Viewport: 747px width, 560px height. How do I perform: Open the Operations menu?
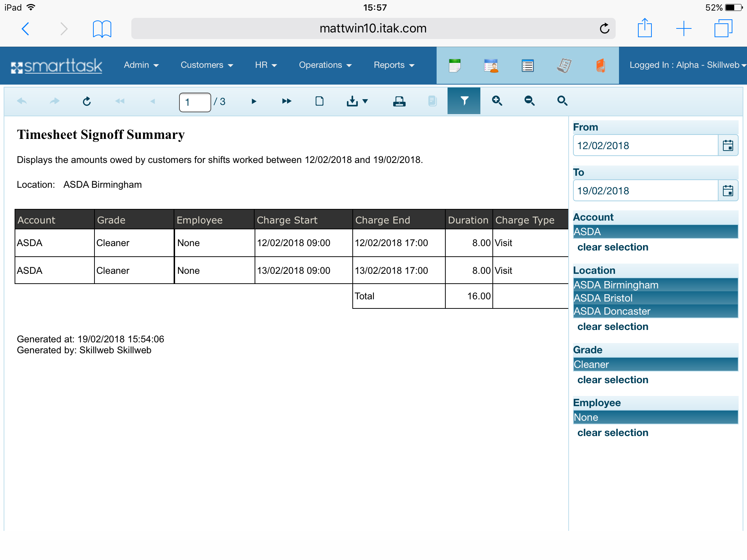point(325,65)
